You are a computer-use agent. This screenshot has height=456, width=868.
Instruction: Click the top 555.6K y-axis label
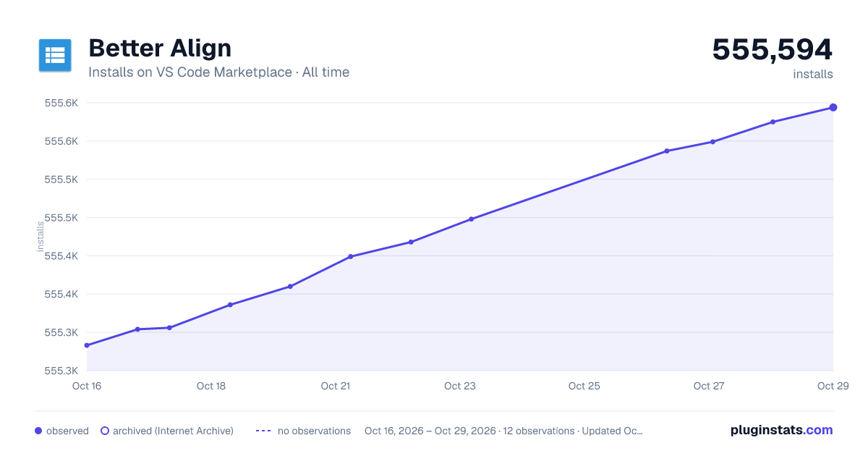(61, 103)
